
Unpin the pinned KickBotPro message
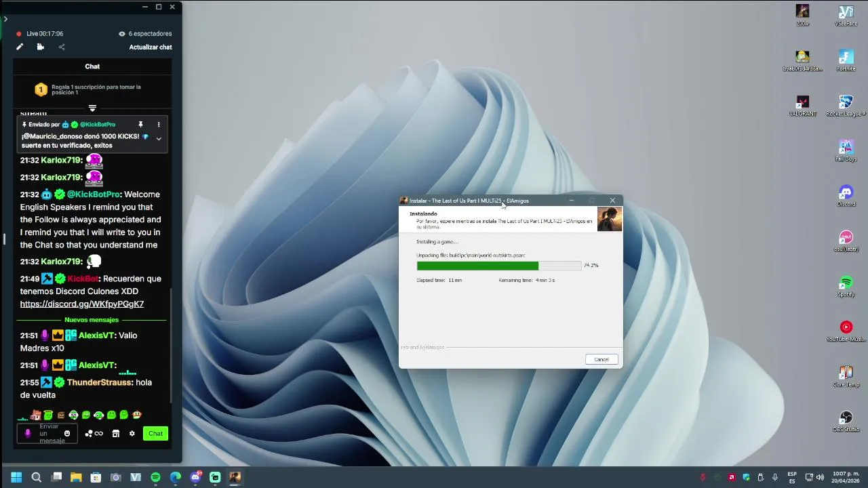[141, 125]
